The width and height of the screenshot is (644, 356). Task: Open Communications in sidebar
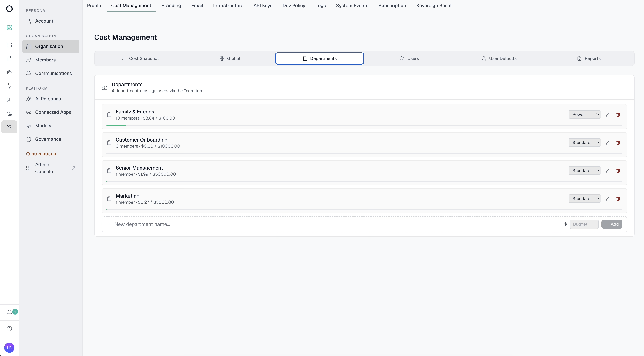click(x=51, y=74)
